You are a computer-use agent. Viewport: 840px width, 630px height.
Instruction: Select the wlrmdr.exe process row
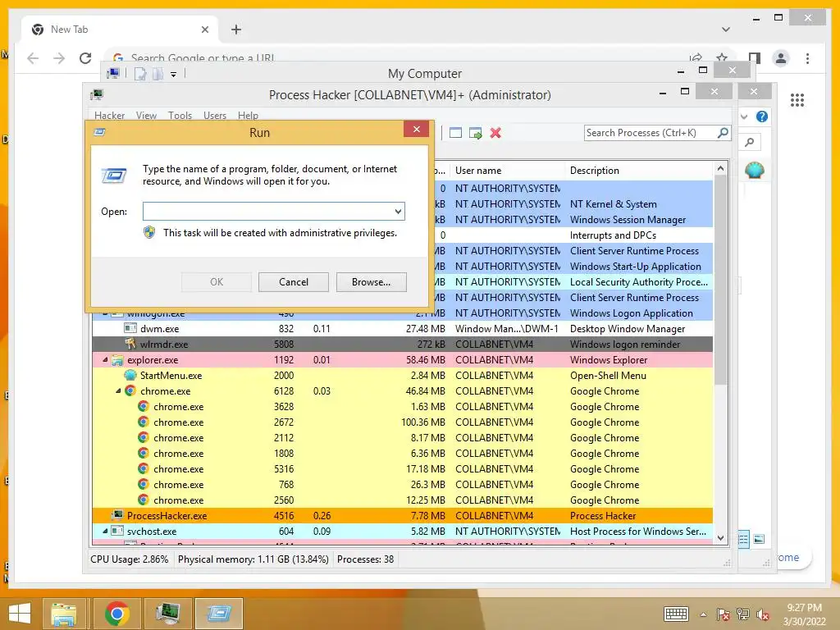[402, 345]
